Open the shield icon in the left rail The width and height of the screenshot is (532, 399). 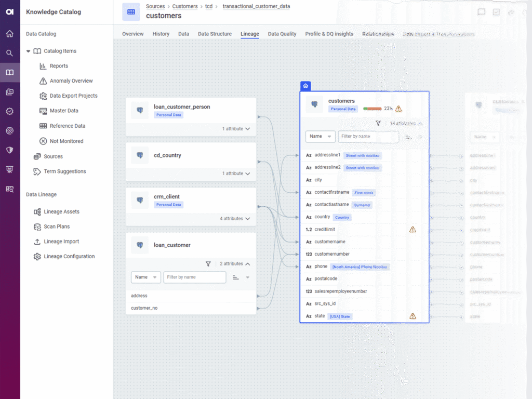(x=9, y=150)
